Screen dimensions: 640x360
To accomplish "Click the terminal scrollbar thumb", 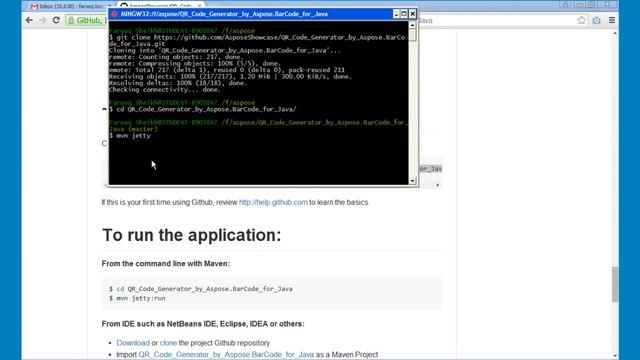I will pyautogui.click(x=412, y=35).
